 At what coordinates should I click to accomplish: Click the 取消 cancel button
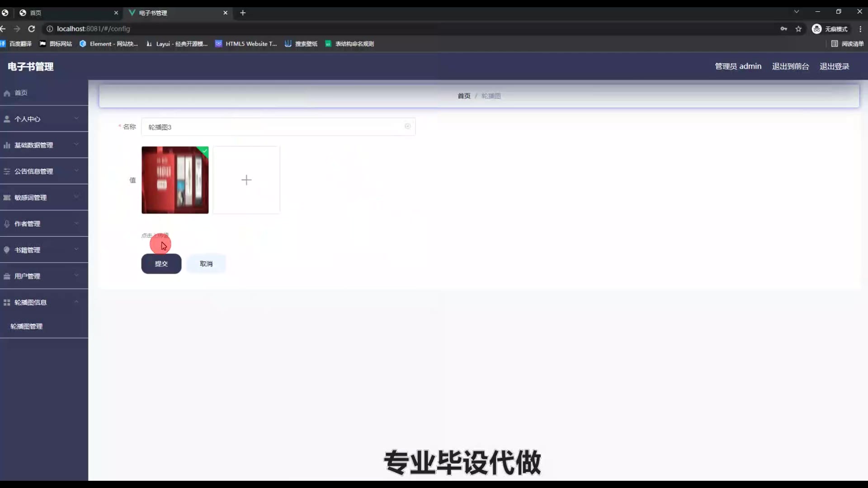[206, 264]
